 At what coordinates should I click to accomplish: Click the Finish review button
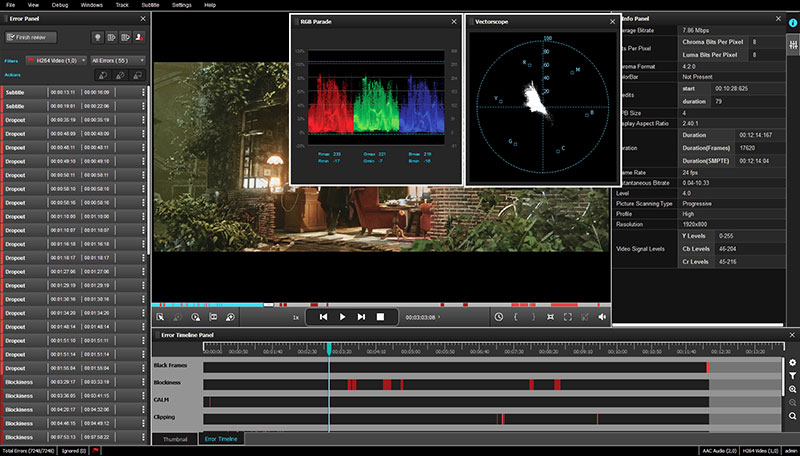(x=31, y=37)
